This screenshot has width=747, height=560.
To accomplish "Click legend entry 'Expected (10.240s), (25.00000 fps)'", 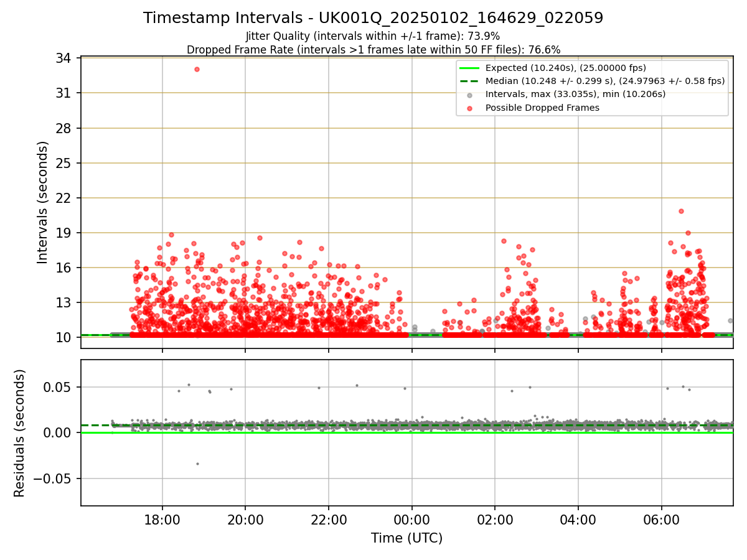I will 565,68.
